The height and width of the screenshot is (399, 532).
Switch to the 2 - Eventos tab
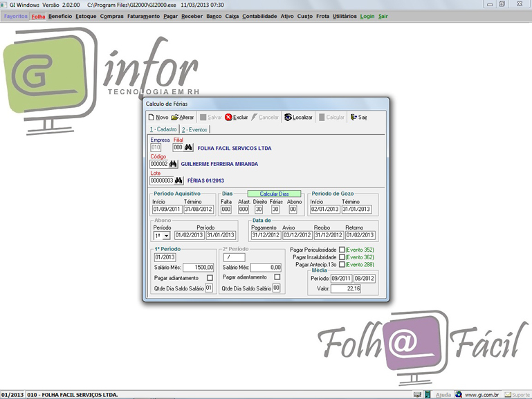point(194,129)
